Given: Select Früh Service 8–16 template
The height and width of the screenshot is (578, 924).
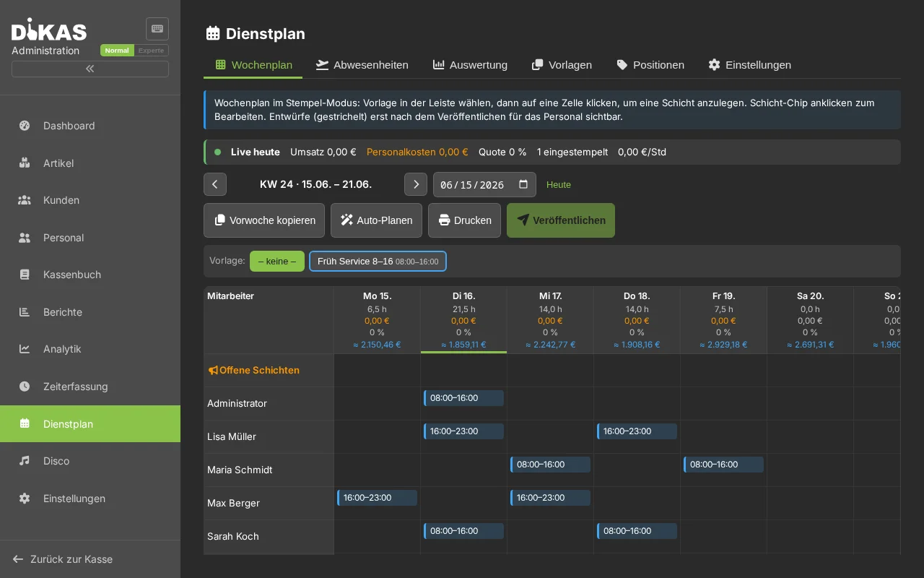Looking at the screenshot, I should (378, 261).
